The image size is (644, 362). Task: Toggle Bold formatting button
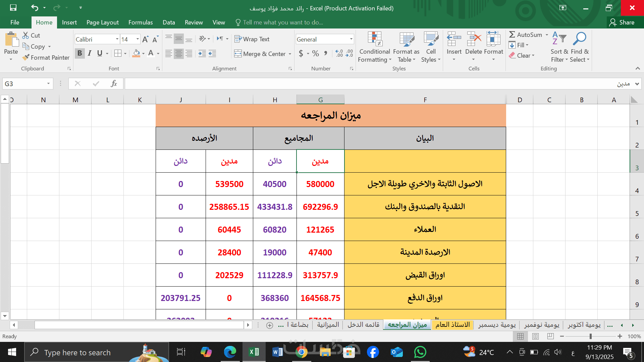pos(79,53)
